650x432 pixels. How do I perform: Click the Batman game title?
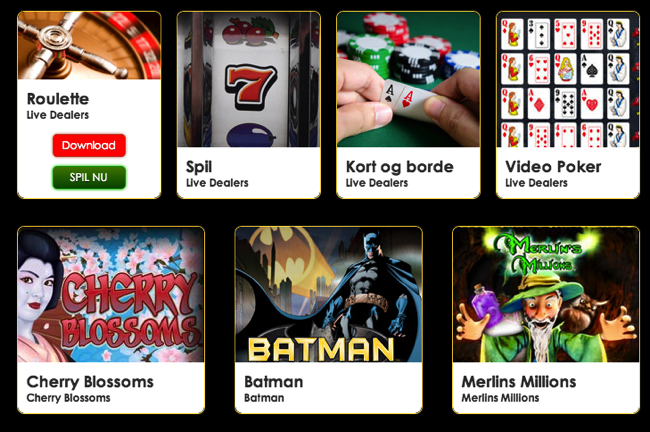tap(274, 382)
